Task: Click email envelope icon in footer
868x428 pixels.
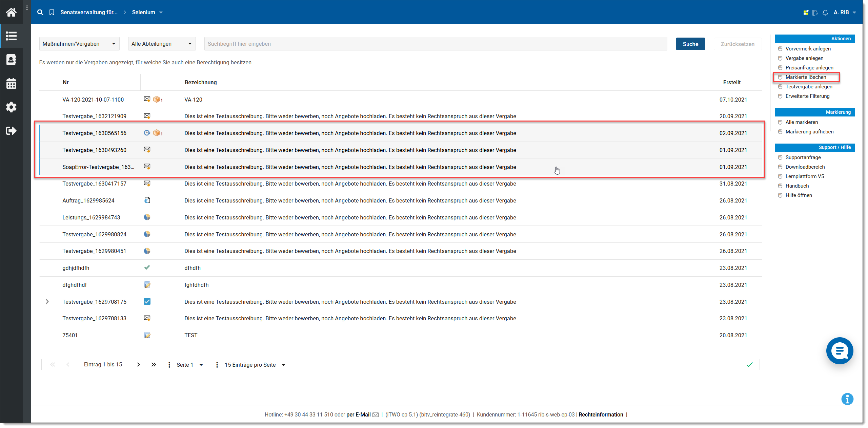Action: pos(376,415)
